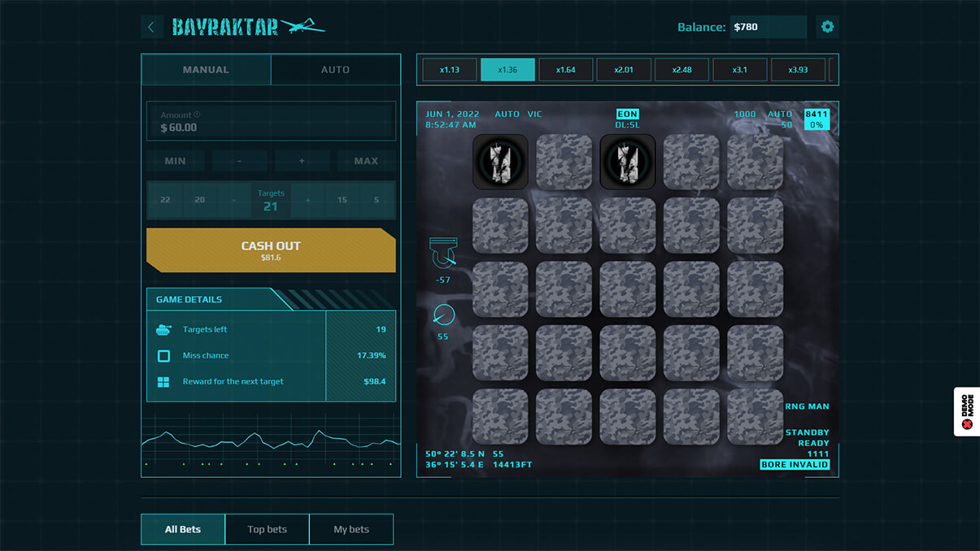Select the x2.01 multiplier
The image size is (980, 551).
coord(624,70)
